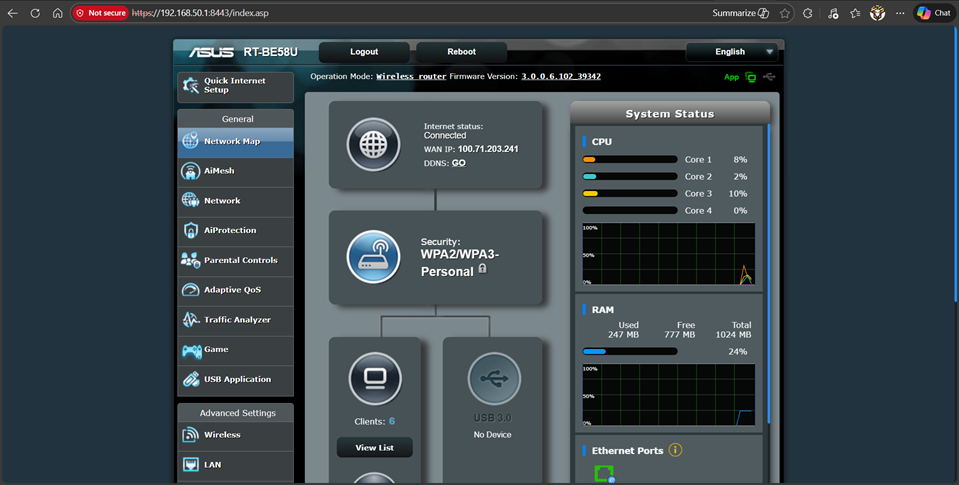The height and width of the screenshot is (485, 959).
Task: Click the USB 3.0 device icon
Action: (493, 379)
